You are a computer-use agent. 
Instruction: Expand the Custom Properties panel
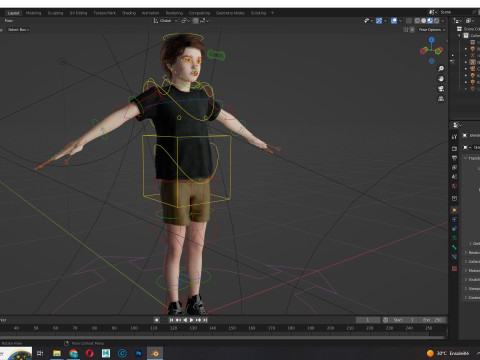pos(472,297)
